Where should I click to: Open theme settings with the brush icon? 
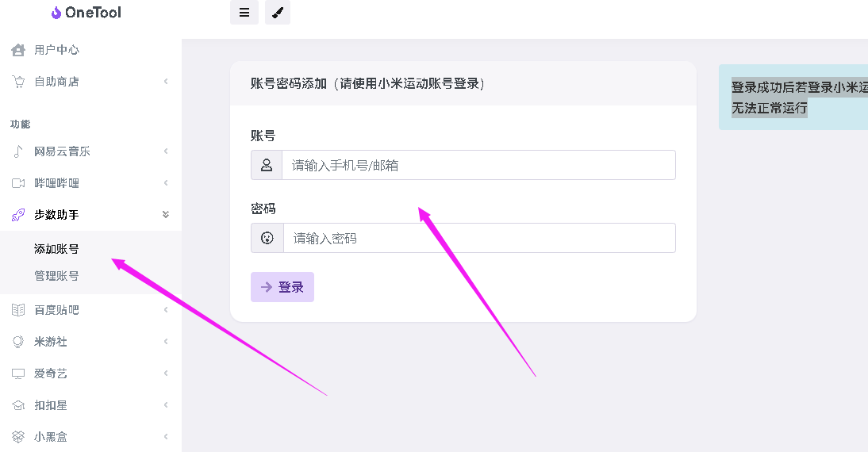coord(278,12)
